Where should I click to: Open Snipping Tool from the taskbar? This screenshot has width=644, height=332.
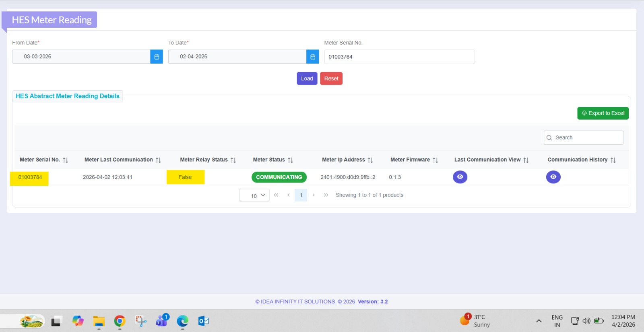click(140, 321)
